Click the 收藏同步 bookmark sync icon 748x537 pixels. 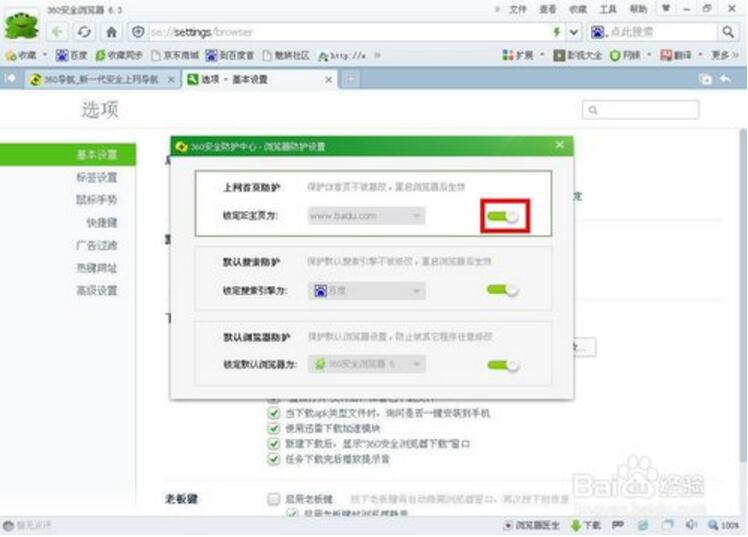coord(119,55)
